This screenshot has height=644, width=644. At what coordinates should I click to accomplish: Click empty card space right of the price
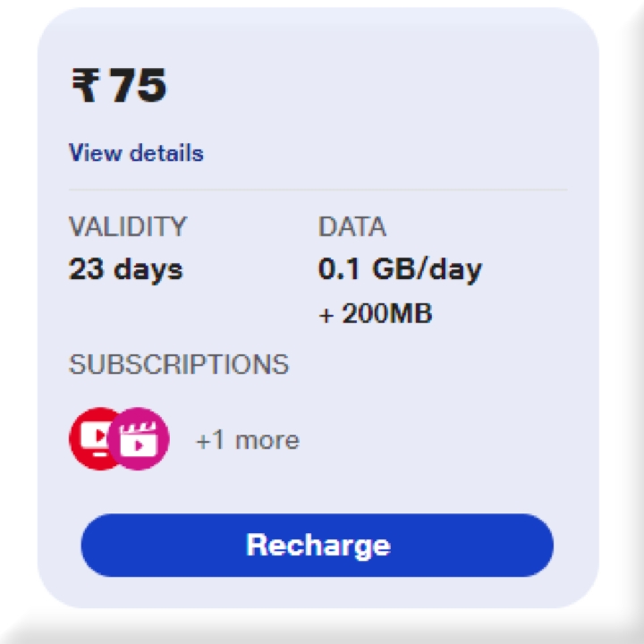tap(376, 87)
